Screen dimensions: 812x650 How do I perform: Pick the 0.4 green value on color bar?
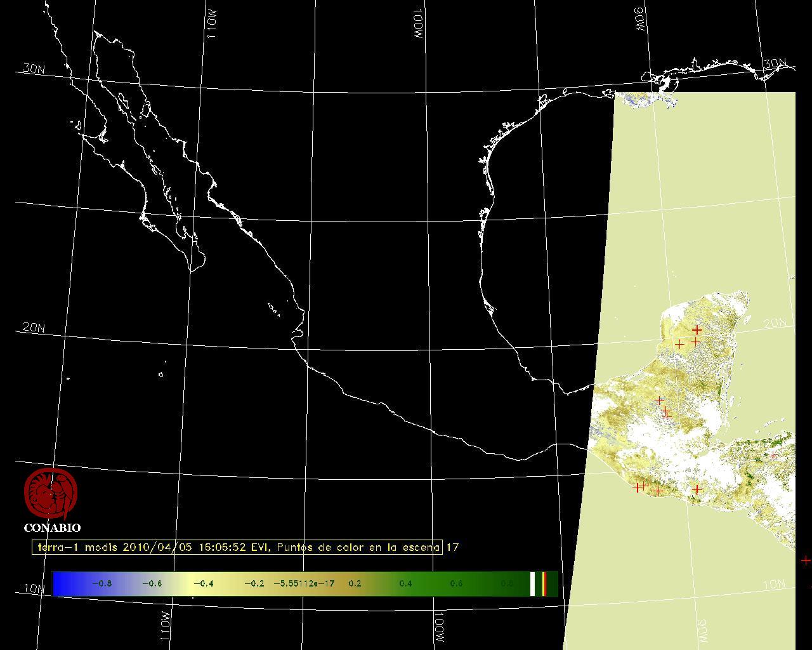point(405,583)
